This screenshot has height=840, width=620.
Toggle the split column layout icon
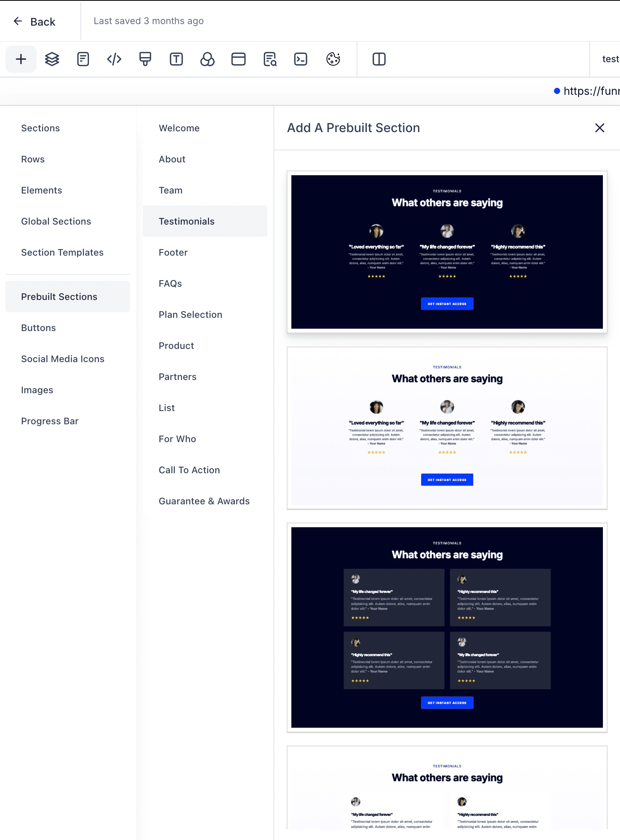click(x=379, y=59)
